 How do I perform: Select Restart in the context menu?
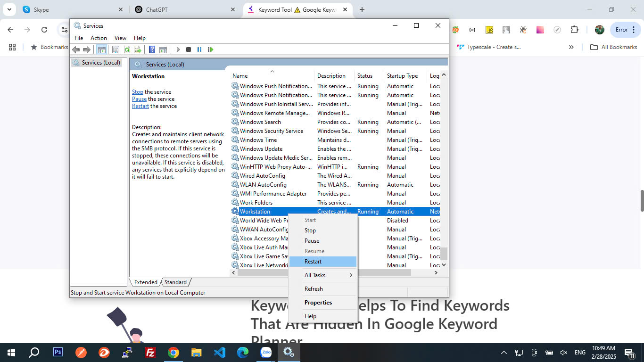(313, 262)
